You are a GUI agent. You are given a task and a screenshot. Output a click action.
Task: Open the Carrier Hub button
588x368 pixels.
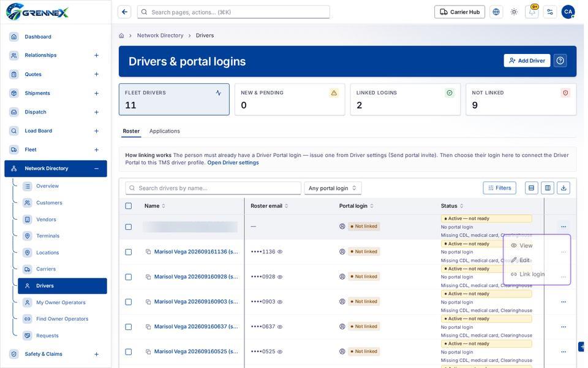[459, 12]
